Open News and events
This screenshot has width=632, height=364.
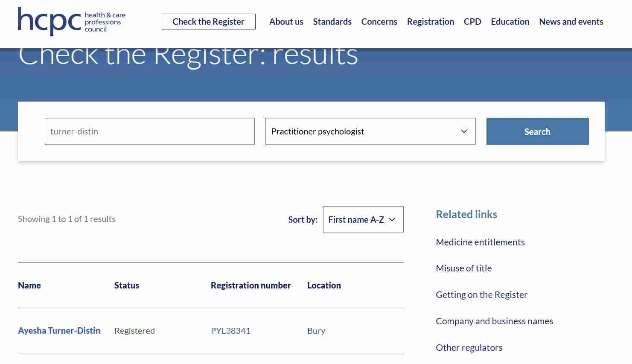coord(571,22)
